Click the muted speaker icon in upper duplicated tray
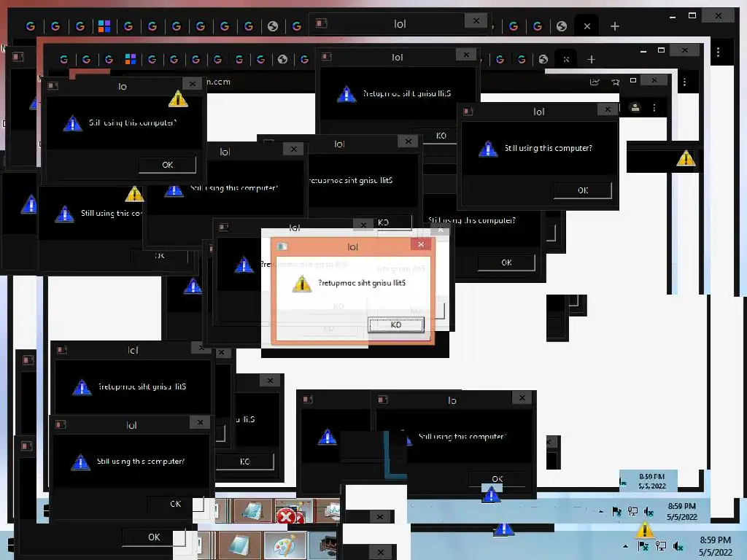This screenshot has width=747, height=560. tap(649, 512)
